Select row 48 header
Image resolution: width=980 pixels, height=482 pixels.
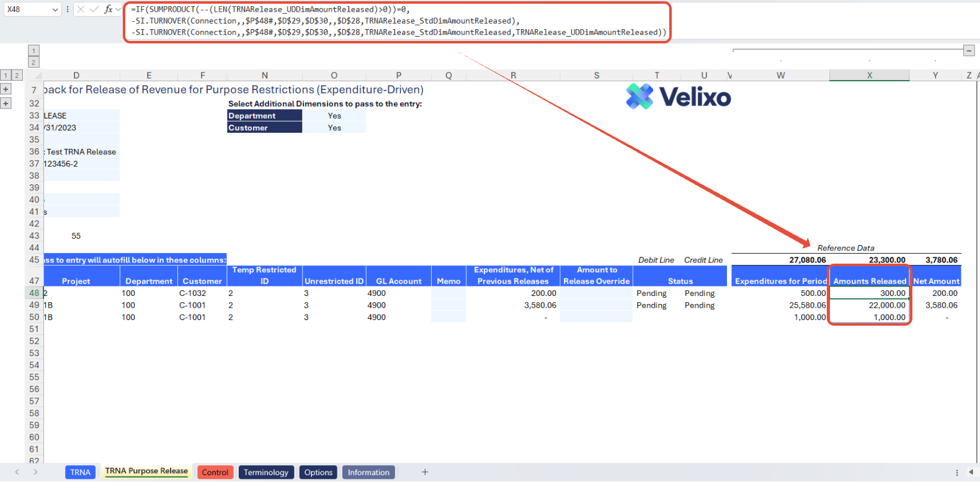(34, 293)
